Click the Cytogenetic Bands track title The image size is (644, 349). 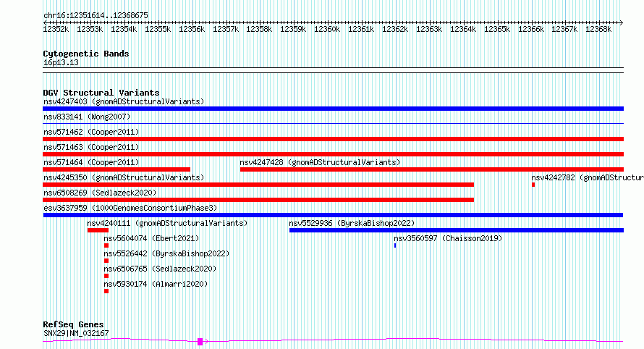click(x=86, y=54)
